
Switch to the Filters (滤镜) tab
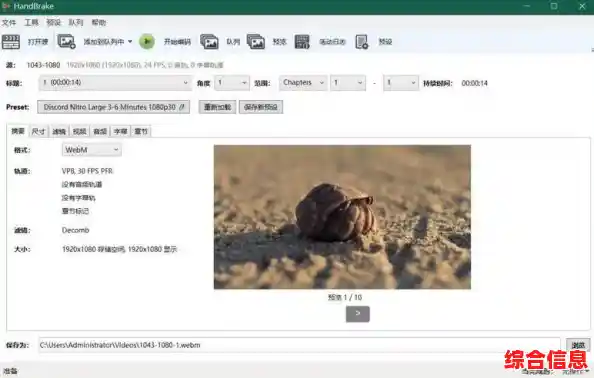click(59, 131)
